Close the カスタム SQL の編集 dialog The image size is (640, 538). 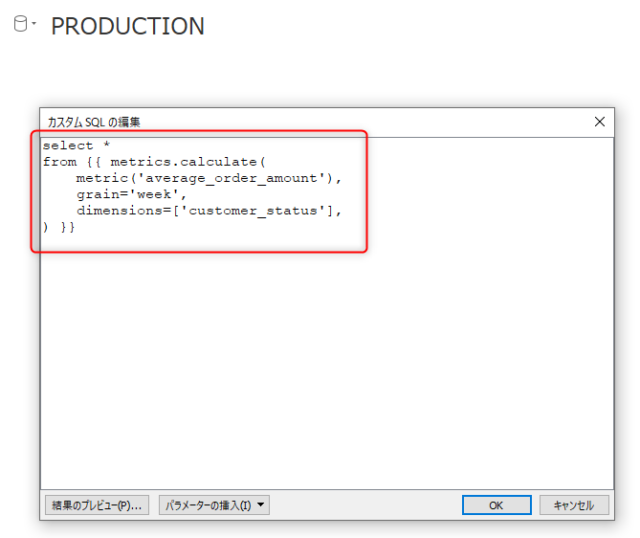(599, 121)
